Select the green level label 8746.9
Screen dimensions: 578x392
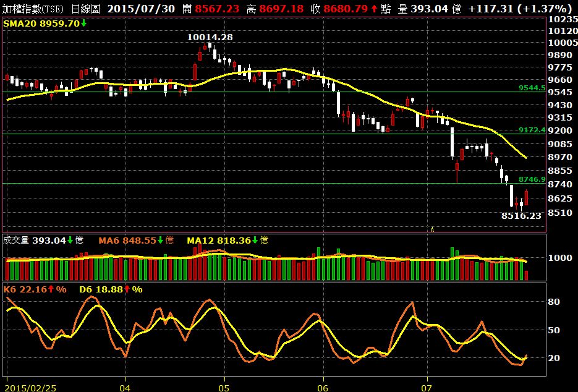(532, 179)
